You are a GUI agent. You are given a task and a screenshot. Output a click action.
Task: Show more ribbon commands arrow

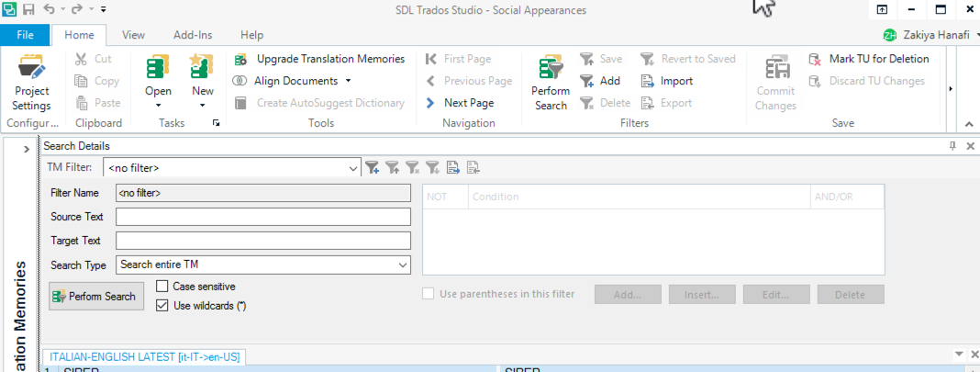pyautogui.click(x=951, y=89)
